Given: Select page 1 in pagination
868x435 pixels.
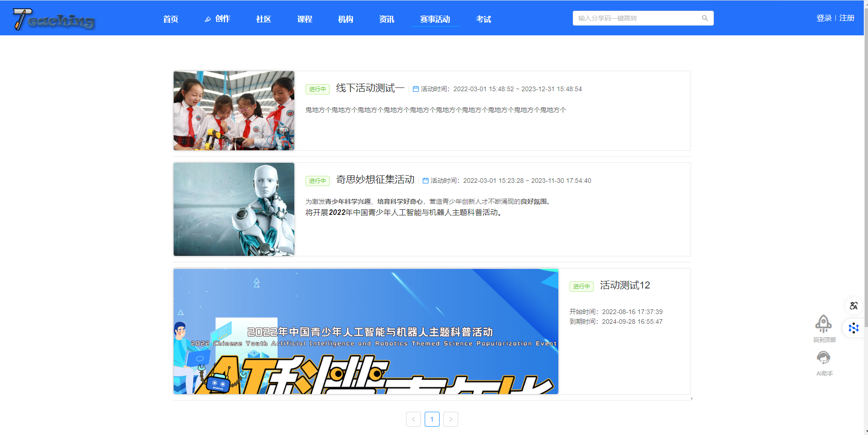Looking at the screenshot, I should coord(432,419).
